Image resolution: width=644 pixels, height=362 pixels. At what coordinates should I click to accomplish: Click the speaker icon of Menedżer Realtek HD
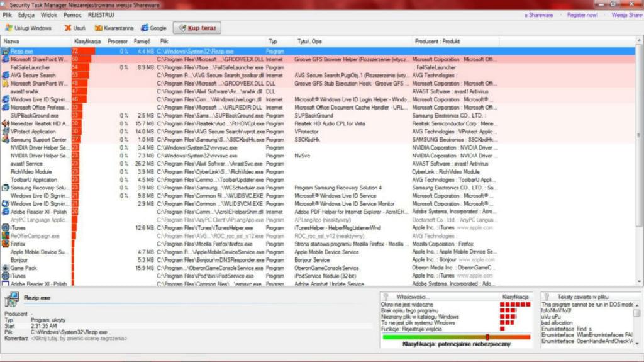5,123
